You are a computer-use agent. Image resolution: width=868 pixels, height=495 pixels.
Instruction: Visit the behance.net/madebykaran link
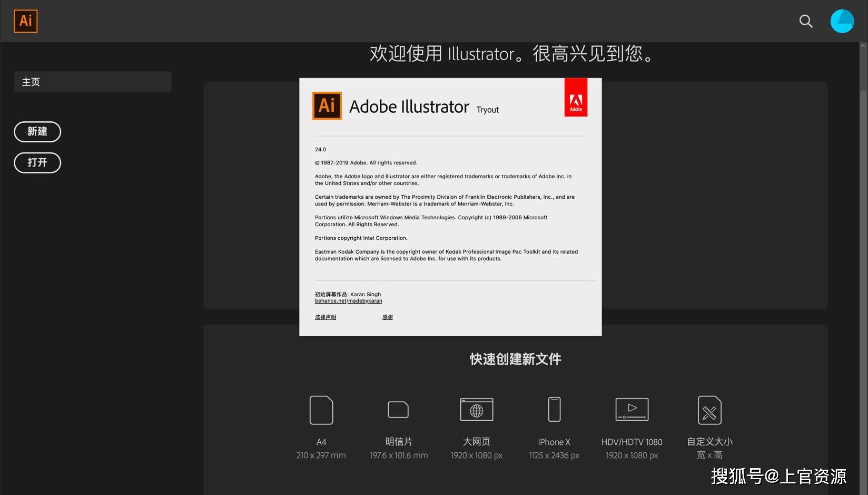(x=348, y=300)
